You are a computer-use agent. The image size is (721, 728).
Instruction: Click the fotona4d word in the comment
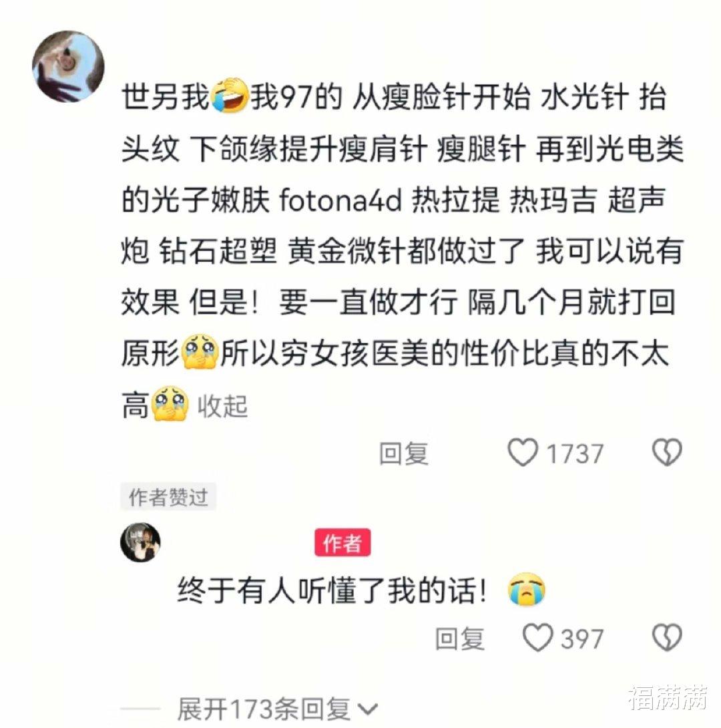tap(340, 200)
